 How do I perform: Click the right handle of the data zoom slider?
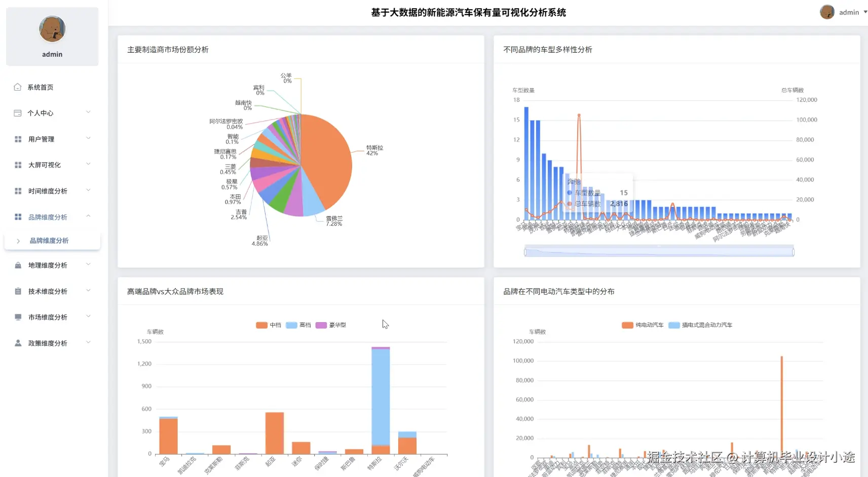(793, 252)
